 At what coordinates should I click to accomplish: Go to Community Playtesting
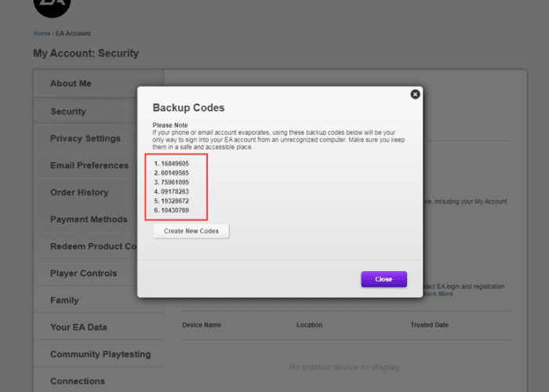click(x=99, y=354)
